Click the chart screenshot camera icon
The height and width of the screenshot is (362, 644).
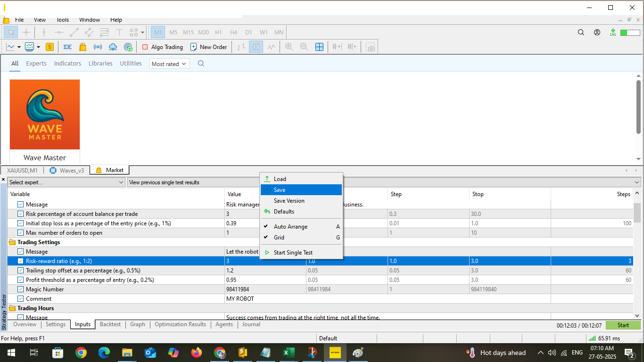click(x=371, y=47)
